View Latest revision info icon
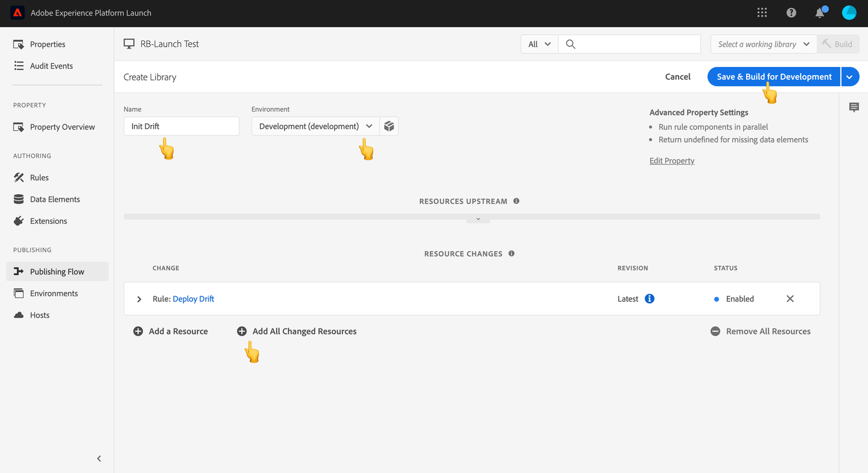This screenshot has height=473, width=868. point(649,299)
